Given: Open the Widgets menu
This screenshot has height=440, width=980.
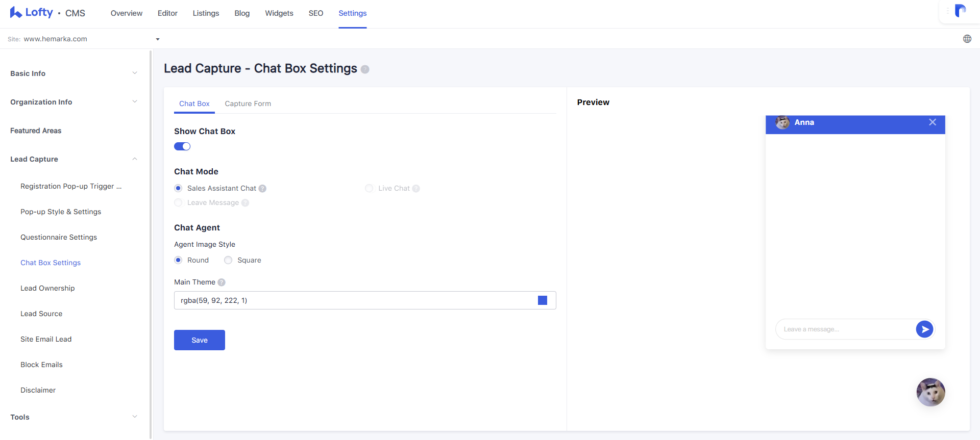Looking at the screenshot, I should 279,13.
